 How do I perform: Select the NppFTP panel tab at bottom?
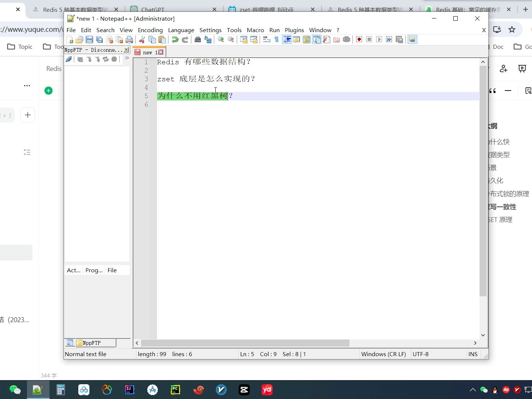(x=90, y=343)
